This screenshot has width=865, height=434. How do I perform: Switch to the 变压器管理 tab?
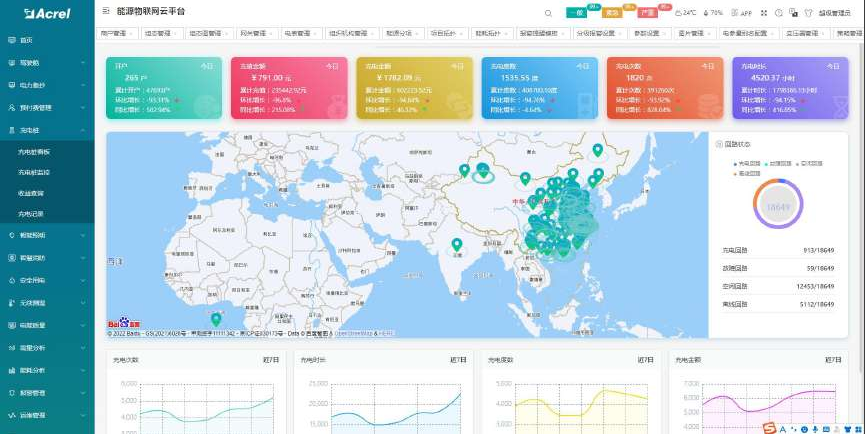pos(806,33)
